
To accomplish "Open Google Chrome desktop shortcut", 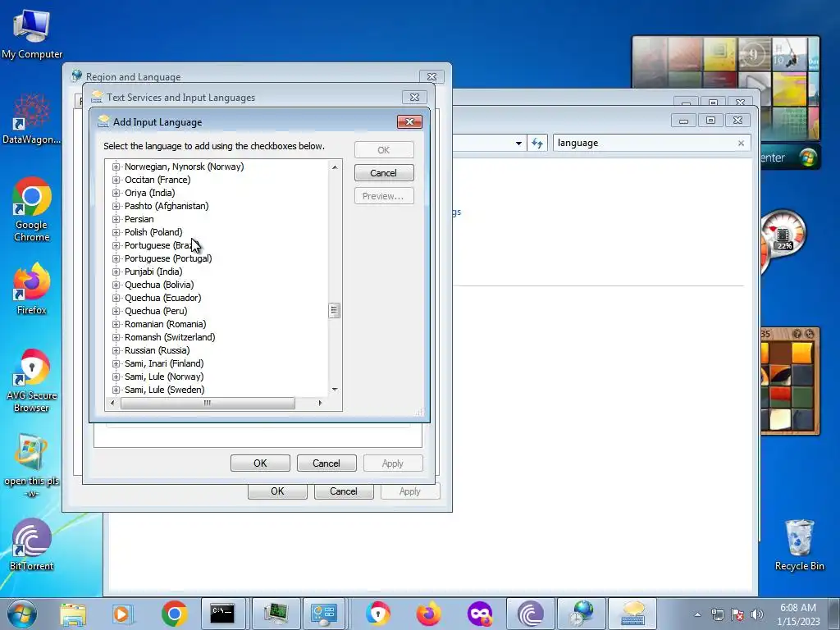I will (x=32, y=209).
